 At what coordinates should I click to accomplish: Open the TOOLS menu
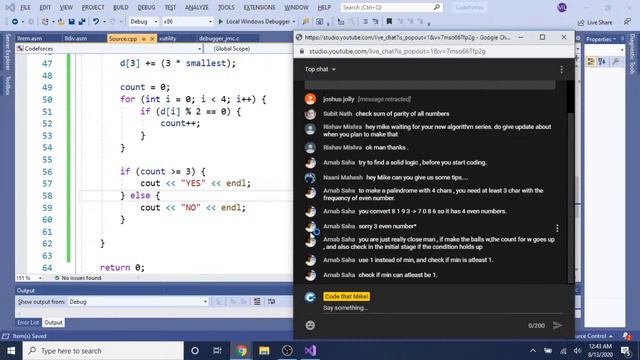(x=226, y=7)
